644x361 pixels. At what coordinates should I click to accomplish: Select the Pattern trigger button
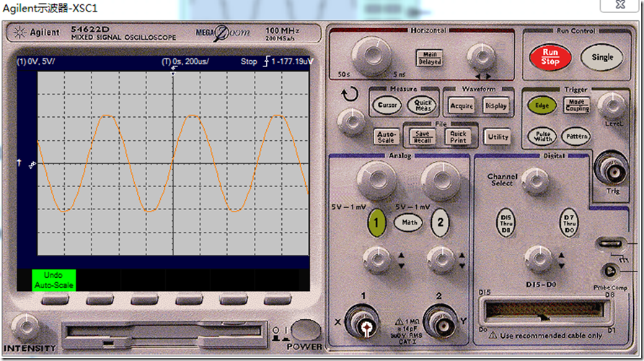point(576,136)
